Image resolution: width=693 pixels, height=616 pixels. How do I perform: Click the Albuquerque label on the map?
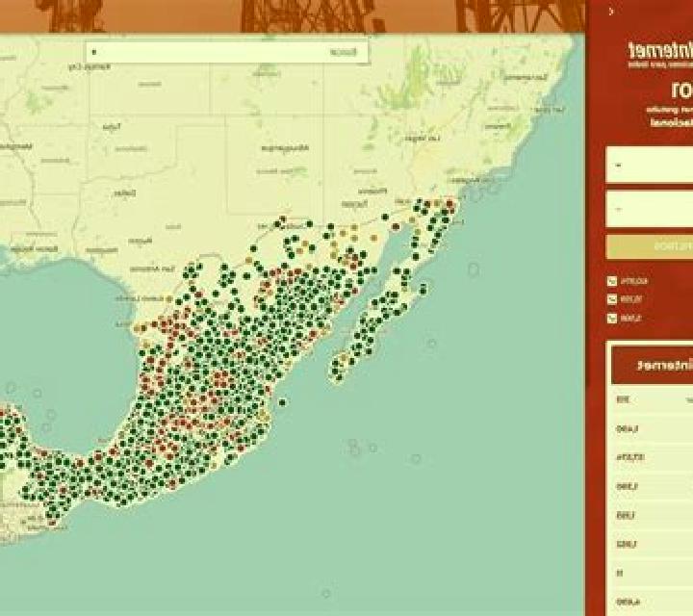(x=285, y=148)
